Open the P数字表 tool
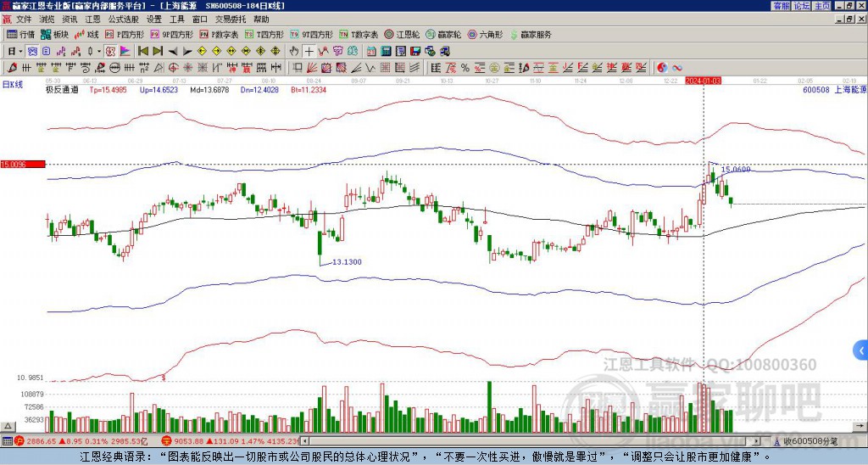This screenshot has height=465, width=868. pyautogui.click(x=219, y=34)
